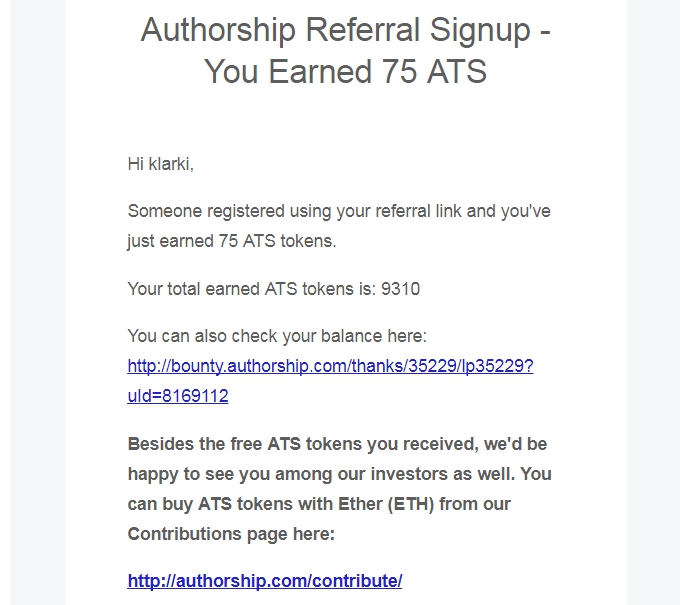Image resolution: width=680 pixels, height=605 pixels.
Task: Click the bold 'happy to see you among' line
Action: click(340, 474)
